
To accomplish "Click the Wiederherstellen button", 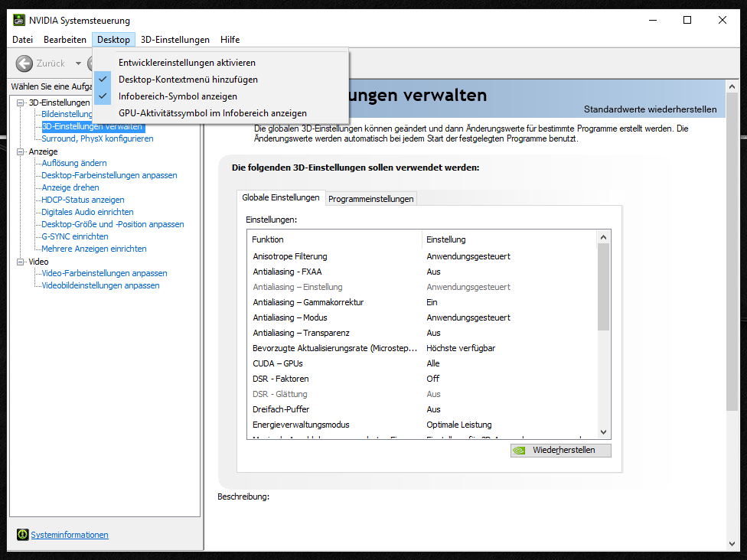I will pyautogui.click(x=561, y=450).
